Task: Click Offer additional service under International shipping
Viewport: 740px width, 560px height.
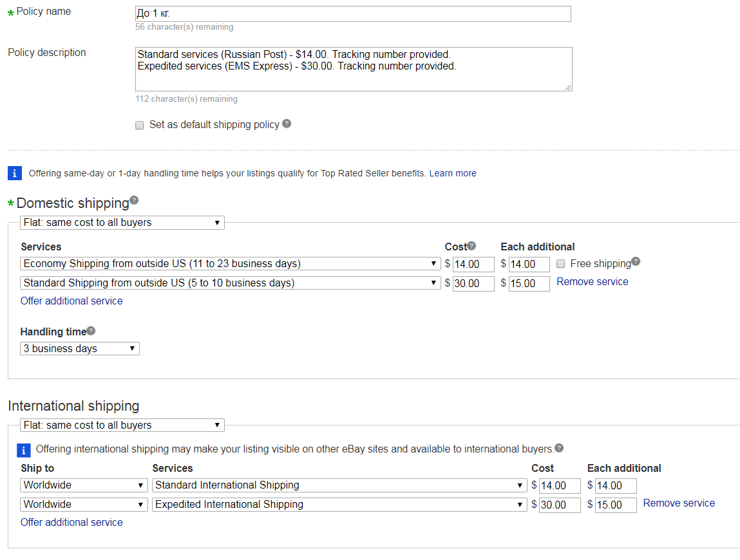Action: click(71, 523)
